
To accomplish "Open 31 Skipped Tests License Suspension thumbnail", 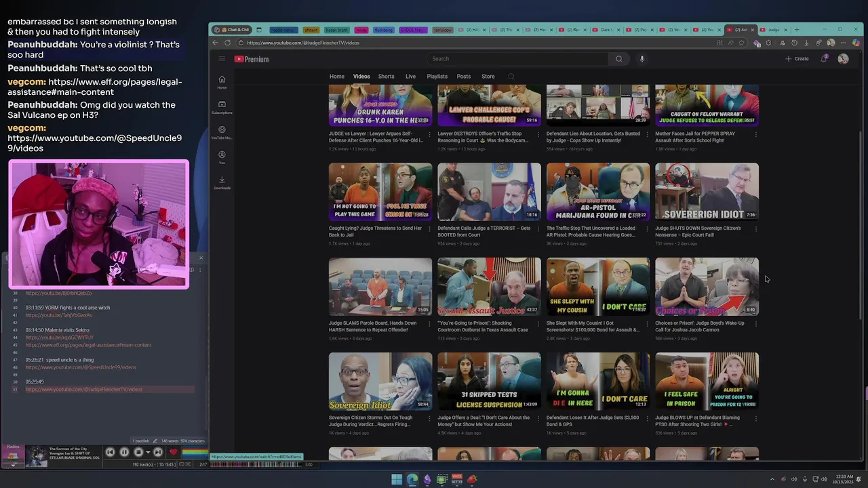I will [x=489, y=382].
